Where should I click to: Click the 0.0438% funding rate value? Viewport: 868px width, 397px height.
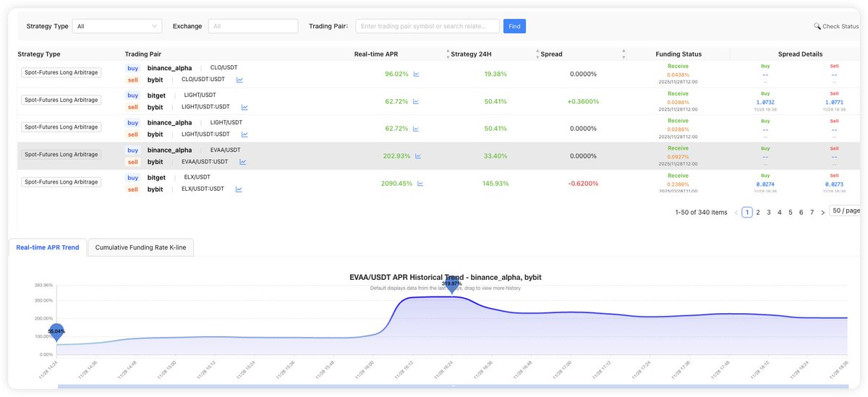[678, 74]
